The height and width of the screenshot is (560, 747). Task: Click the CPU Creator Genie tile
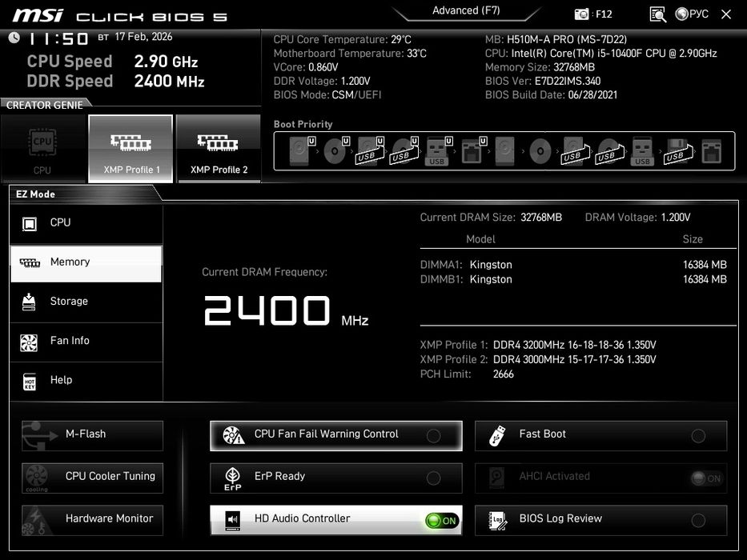(x=43, y=149)
